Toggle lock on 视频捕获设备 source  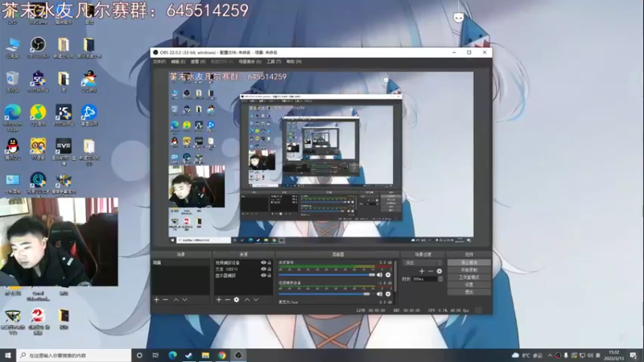270,263
